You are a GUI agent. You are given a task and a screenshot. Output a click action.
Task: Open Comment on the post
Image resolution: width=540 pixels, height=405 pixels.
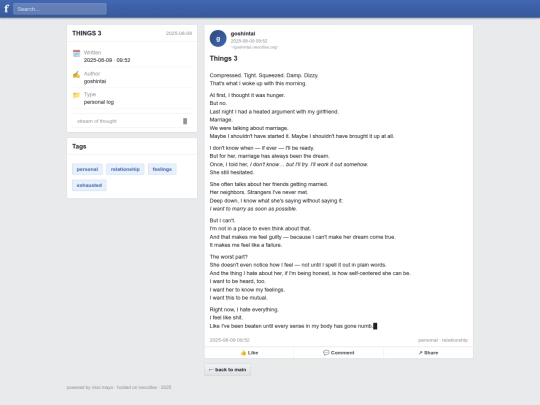[x=339, y=353]
